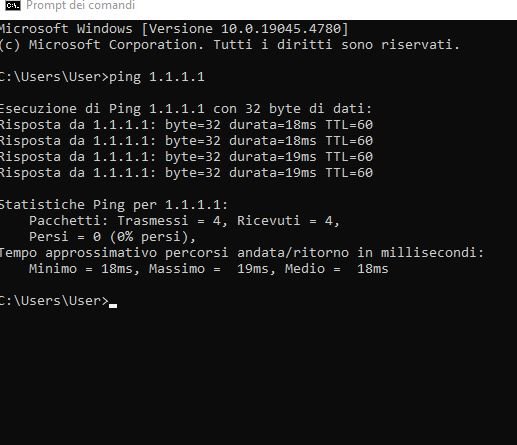
Task: Click the "Statistiche Ping per 1.1.1.1" heading
Action: (114, 205)
